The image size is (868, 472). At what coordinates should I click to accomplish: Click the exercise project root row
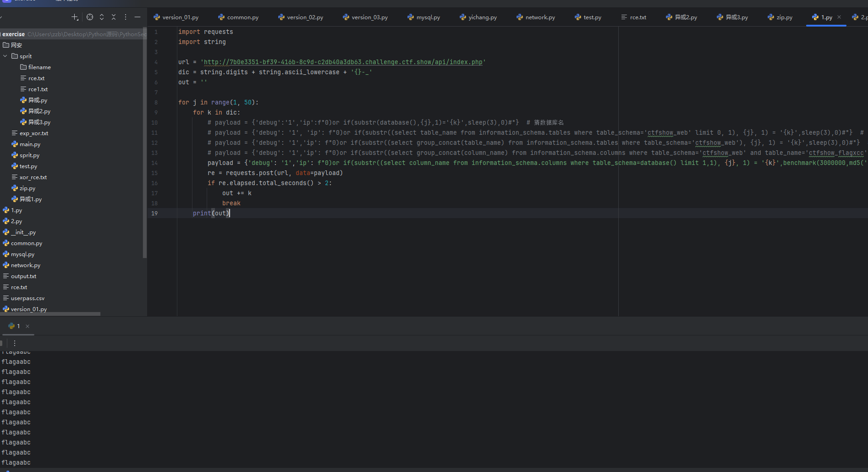click(x=73, y=34)
